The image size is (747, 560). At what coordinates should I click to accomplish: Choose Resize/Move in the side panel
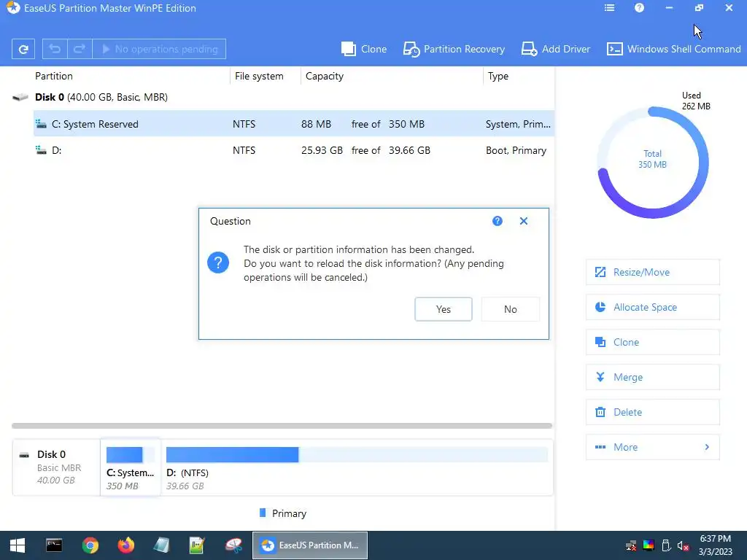tap(652, 273)
